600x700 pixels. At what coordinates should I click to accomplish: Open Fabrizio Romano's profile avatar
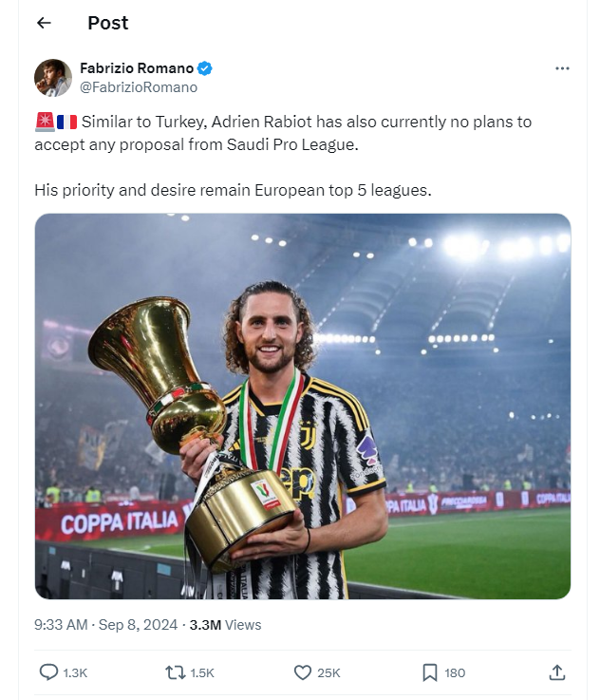coord(53,78)
